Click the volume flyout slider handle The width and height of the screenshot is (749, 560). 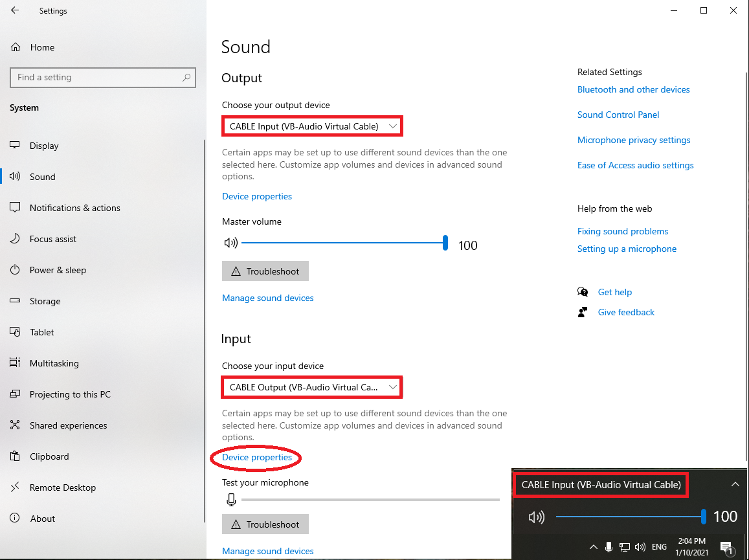tap(703, 517)
